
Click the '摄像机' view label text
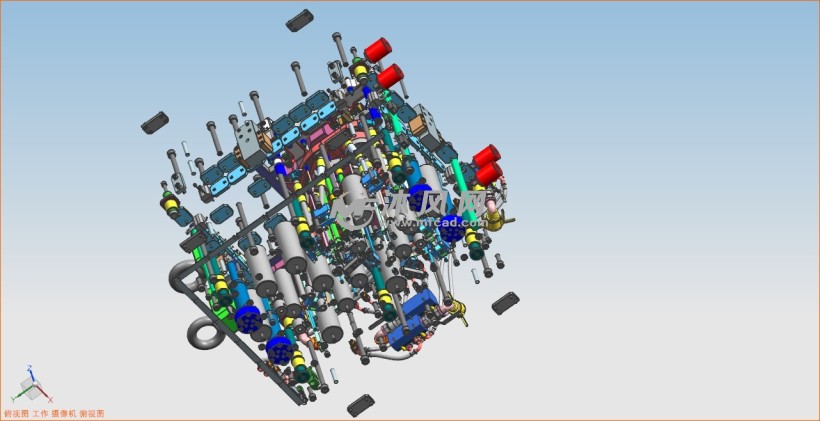tap(64, 414)
